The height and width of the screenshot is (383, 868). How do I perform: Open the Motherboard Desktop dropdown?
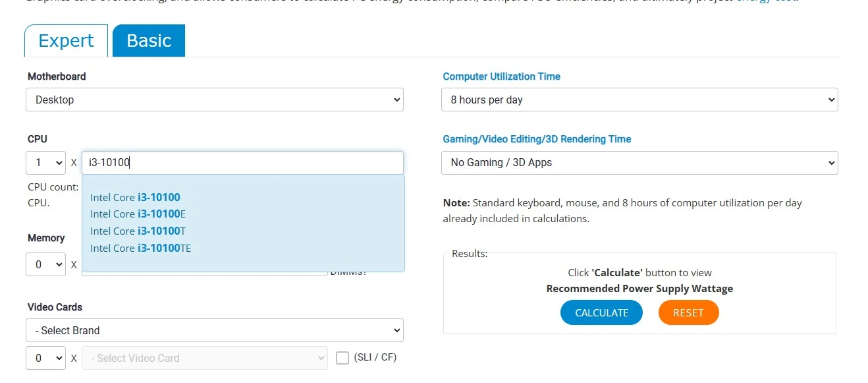tap(215, 100)
